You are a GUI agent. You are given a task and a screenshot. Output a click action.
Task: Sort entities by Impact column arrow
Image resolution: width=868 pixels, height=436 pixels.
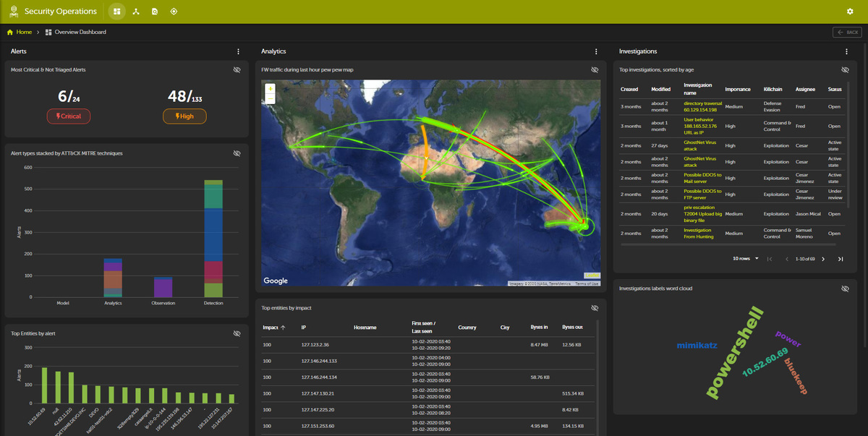[283, 327]
